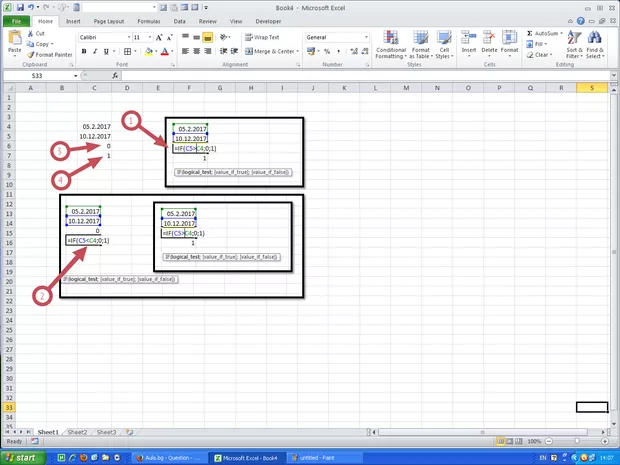Viewport: 620px width, 465px height.
Task: Click the green File button
Action: pyautogui.click(x=16, y=20)
